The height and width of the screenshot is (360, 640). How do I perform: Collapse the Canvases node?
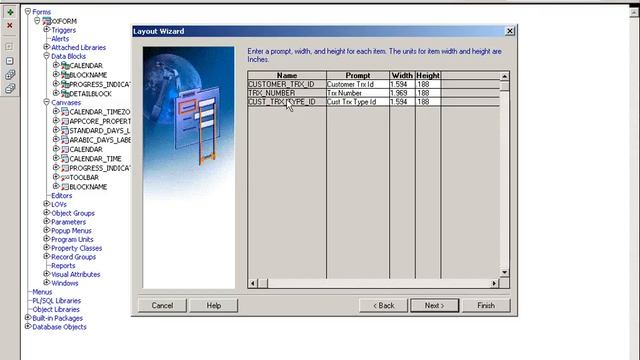47,102
